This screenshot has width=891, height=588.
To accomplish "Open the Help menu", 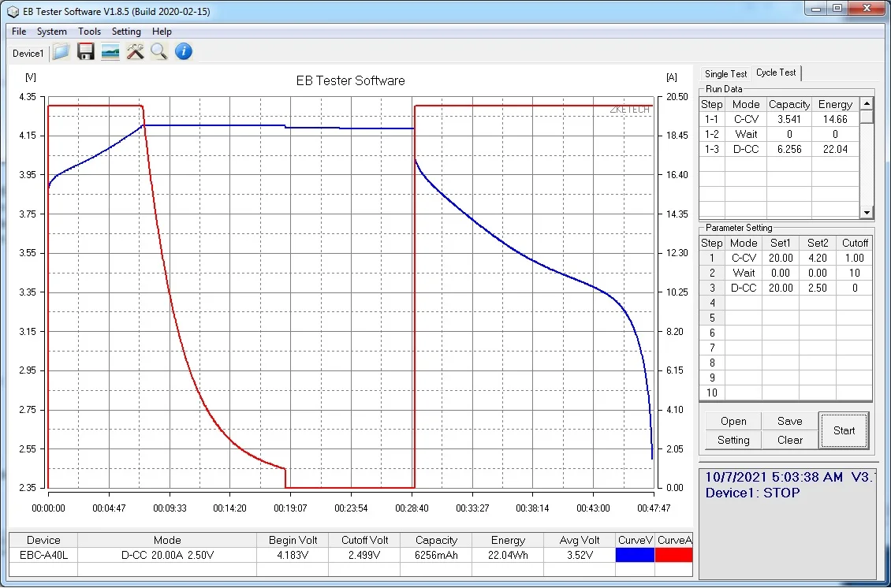I will tap(162, 32).
